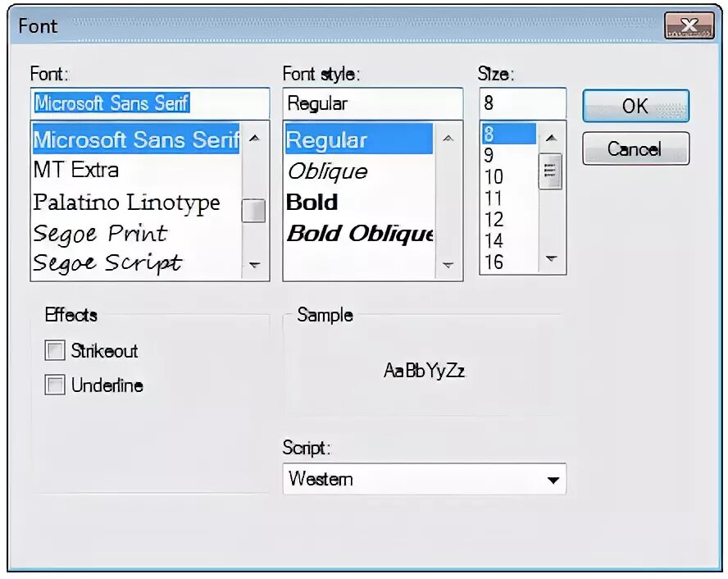Select Microsoft Sans Serif in font list
Viewport: 728px width, 579px height.
[x=136, y=139]
